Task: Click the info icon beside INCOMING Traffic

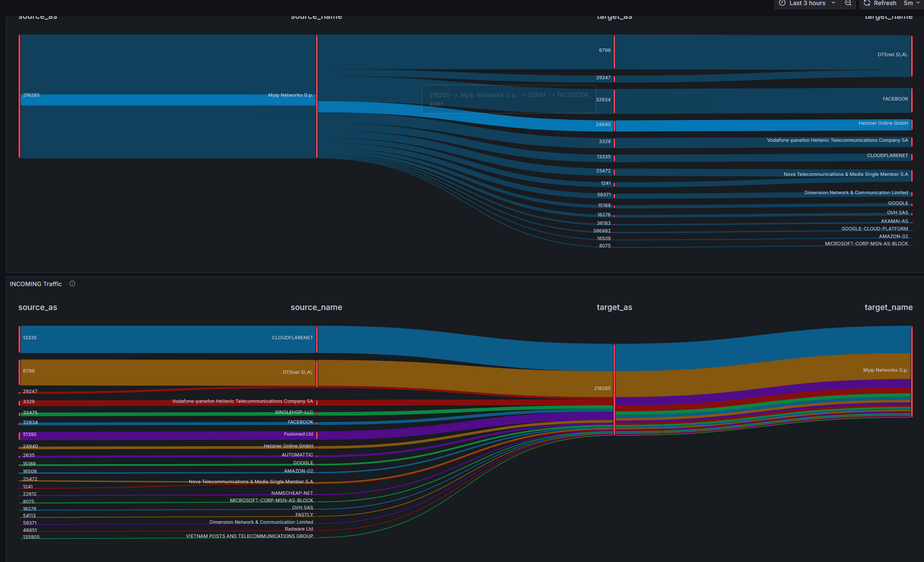Action: tap(72, 284)
